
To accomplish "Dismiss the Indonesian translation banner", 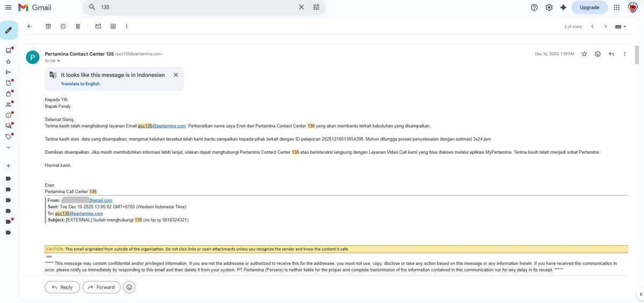I will 175,75.
